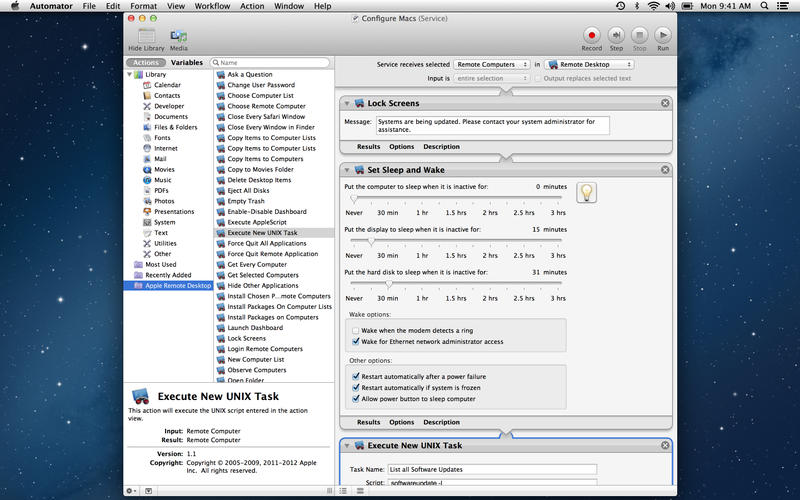The height and width of the screenshot is (500, 800).
Task: Collapse the Set Sleep and Wake action
Action: click(346, 170)
